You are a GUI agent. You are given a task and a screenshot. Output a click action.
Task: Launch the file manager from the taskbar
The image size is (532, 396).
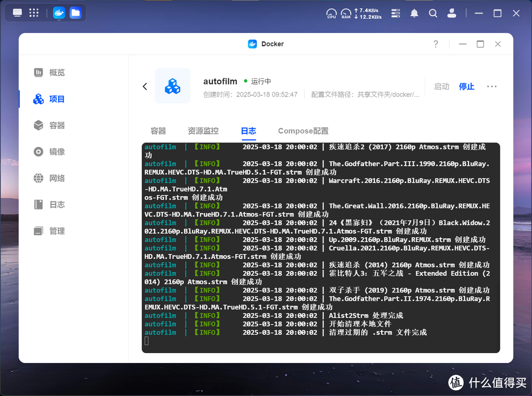[x=75, y=12]
